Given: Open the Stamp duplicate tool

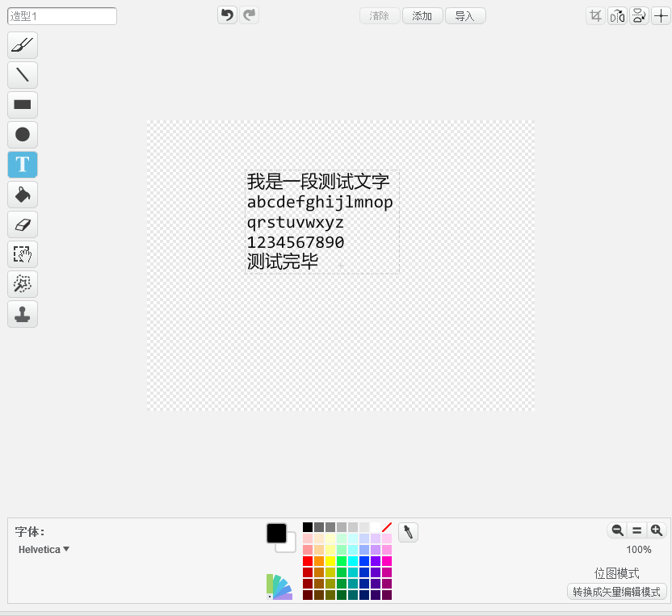Looking at the screenshot, I should coord(22,314).
